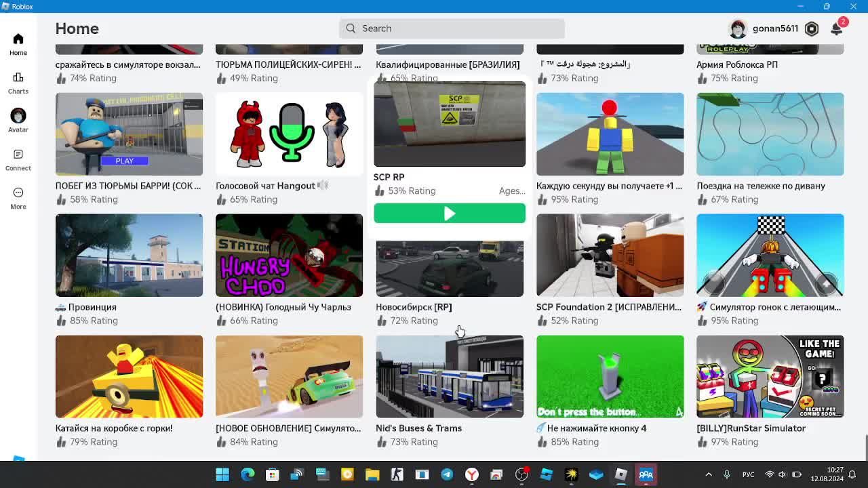
Task: Open the Don't press the button thumbnail
Action: point(610,377)
